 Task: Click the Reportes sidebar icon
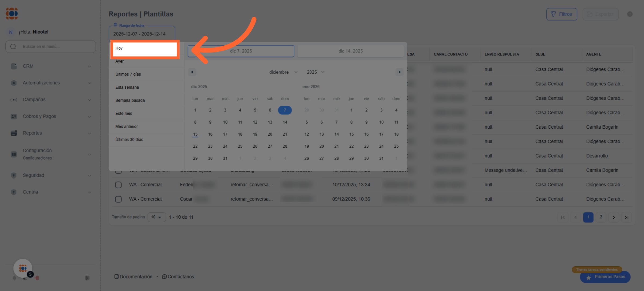click(x=14, y=133)
